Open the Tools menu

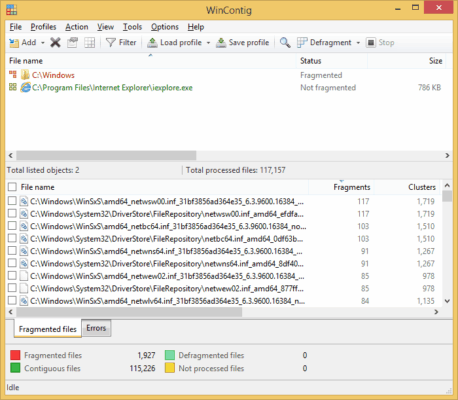(x=132, y=27)
